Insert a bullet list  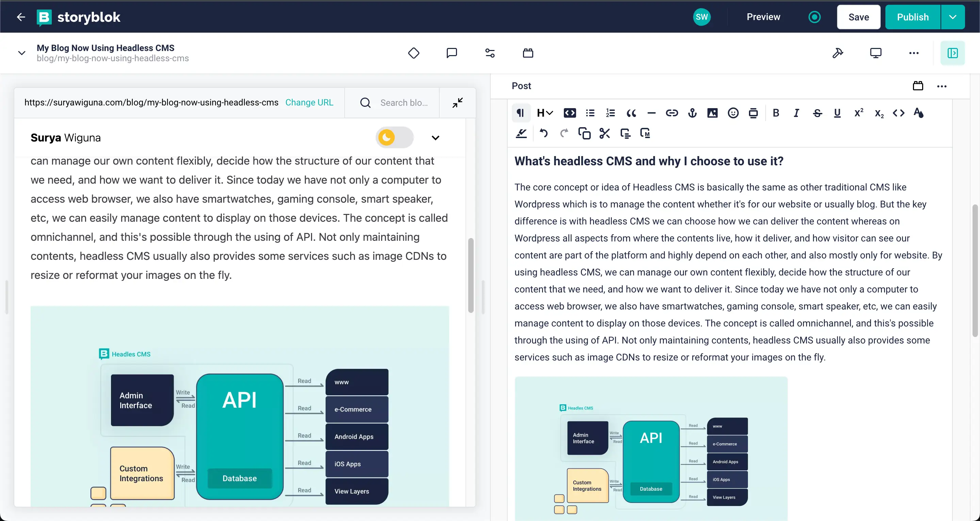[590, 113]
